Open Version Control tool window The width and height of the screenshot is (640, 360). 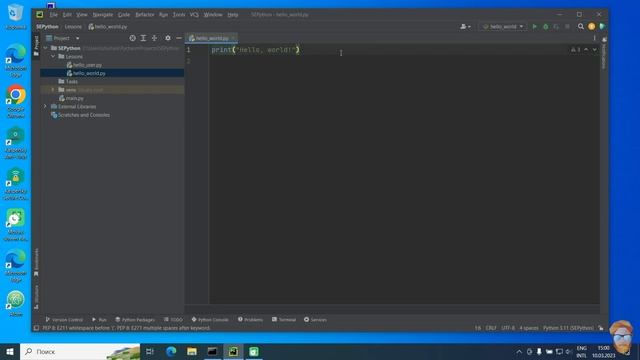(x=64, y=320)
